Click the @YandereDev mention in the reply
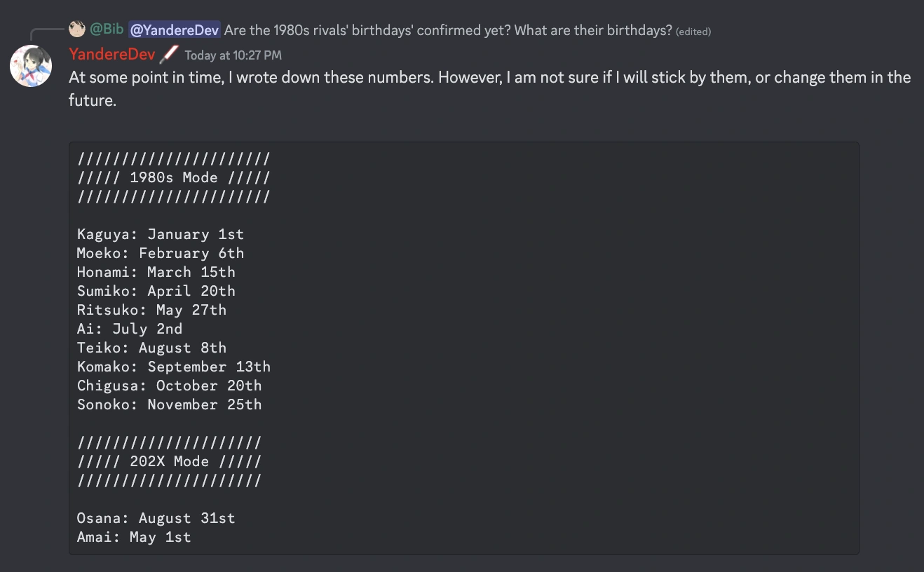 click(175, 30)
